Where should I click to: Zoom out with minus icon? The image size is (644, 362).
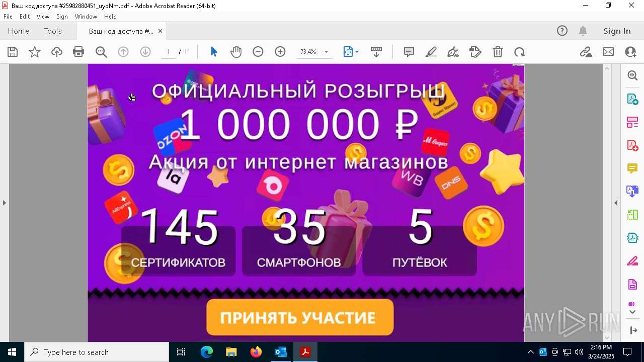pos(258,52)
